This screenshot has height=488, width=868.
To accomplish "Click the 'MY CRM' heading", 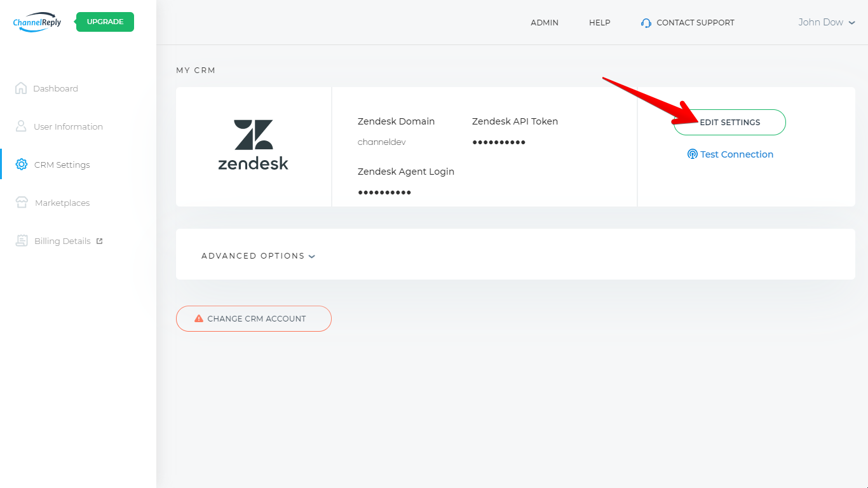I will click(196, 71).
